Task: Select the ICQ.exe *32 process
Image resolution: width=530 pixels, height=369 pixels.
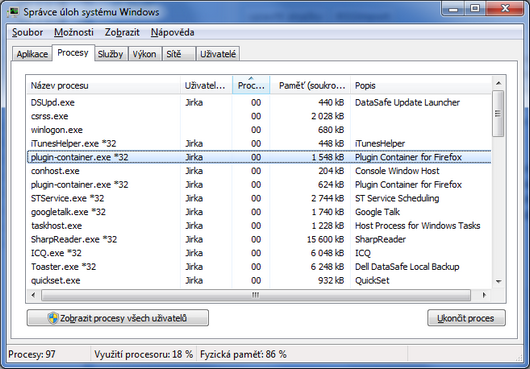Action: pyautogui.click(x=259, y=253)
